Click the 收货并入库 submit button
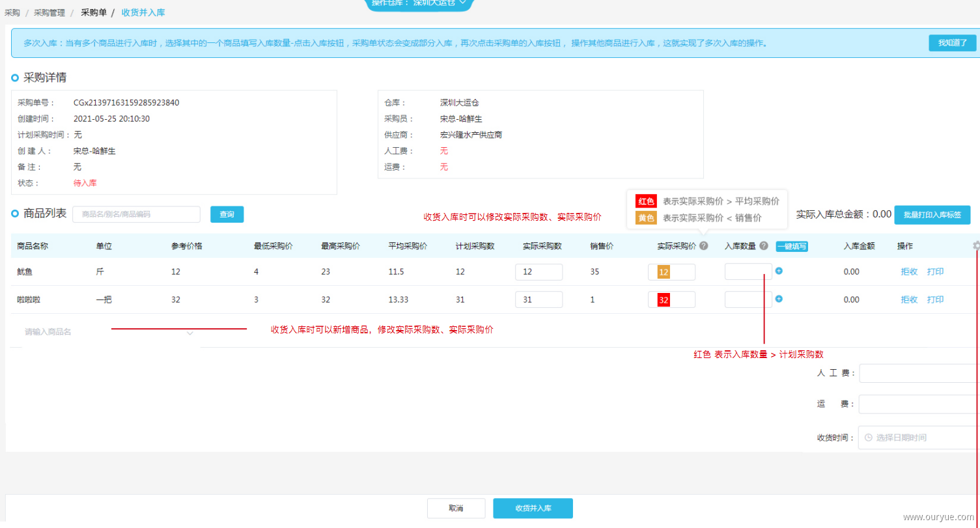The height and width of the screenshot is (528, 980). 533,508
